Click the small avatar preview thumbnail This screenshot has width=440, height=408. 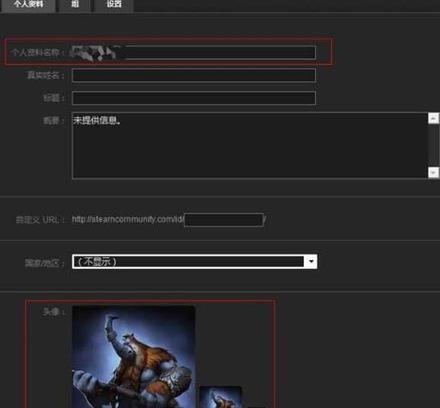click(220, 397)
